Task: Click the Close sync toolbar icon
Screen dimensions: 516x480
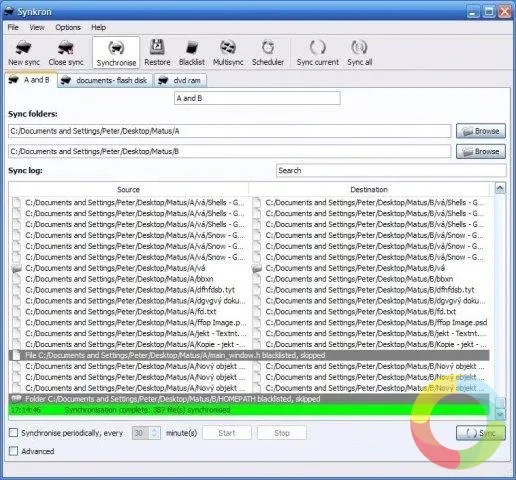Action: click(66, 52)
